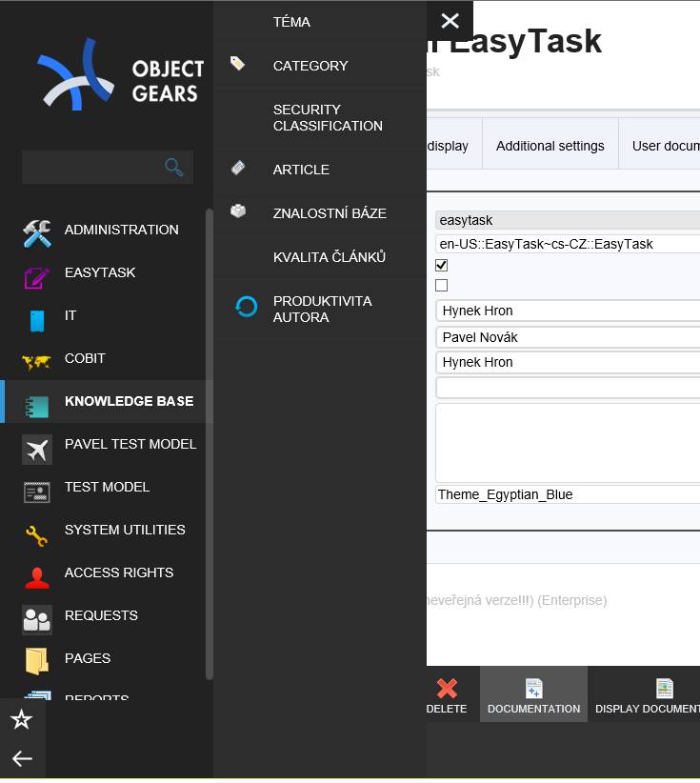Switch to Additional settings tab
The width and height of the screenshot is (700, 783).
click(x=550, y=146)
